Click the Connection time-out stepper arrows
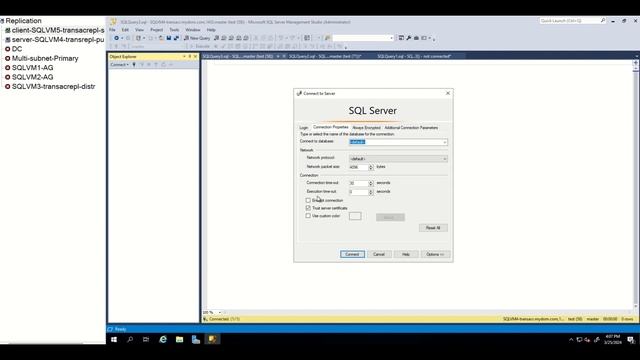Viewport: 640px width, 360px height. pyautogui.click(x=371, y=183)
